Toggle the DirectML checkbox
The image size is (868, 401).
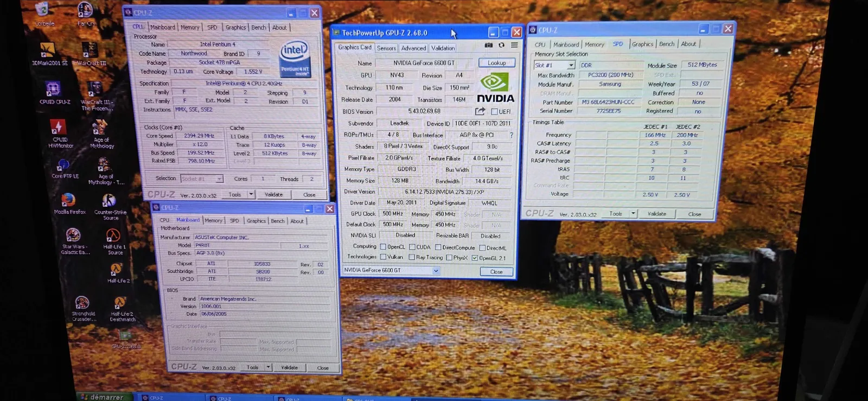(x=482, y=248)
